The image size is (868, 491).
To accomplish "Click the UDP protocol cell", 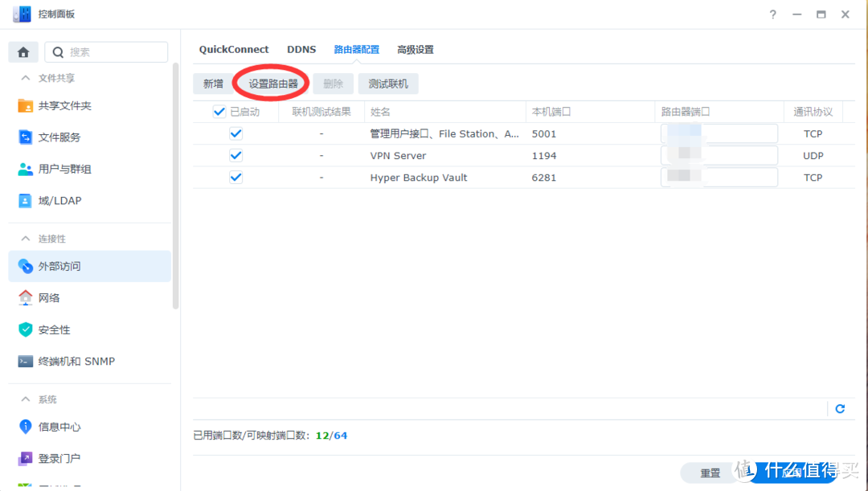I will pyautogui.click(x=813, y=156).
